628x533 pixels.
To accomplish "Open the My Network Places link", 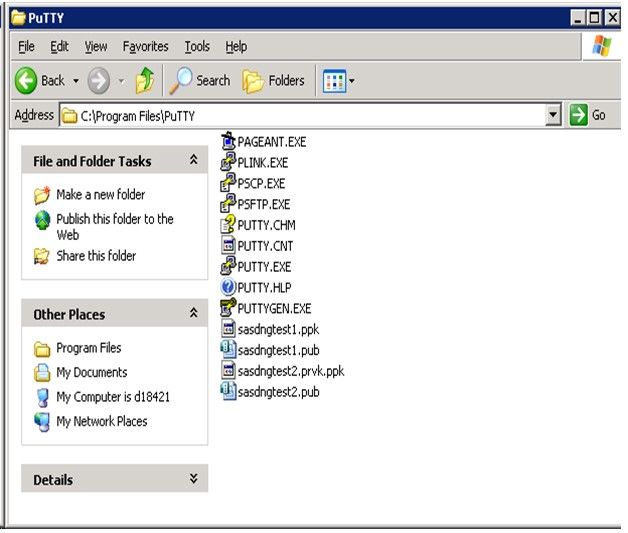I will click(x=102, y=421).
